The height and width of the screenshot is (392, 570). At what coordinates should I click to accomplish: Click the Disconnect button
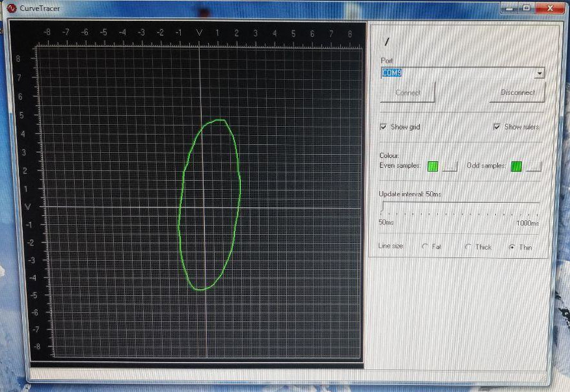[517, 92]
